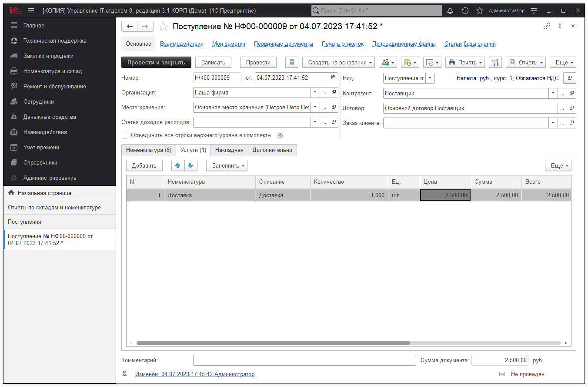Expand the Заполнить dropdown button
The height and width of the screenshot is (387, 588).
[x=227, y=166]
